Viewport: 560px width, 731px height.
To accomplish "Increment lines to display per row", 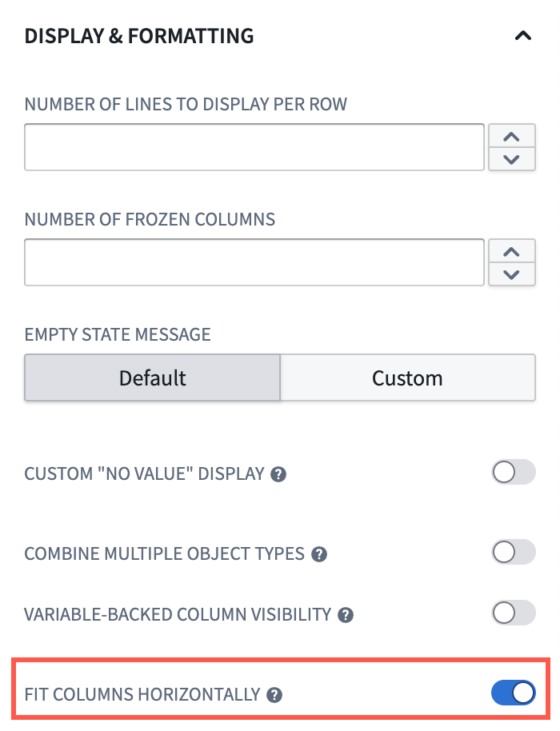I will coord(512,135).
